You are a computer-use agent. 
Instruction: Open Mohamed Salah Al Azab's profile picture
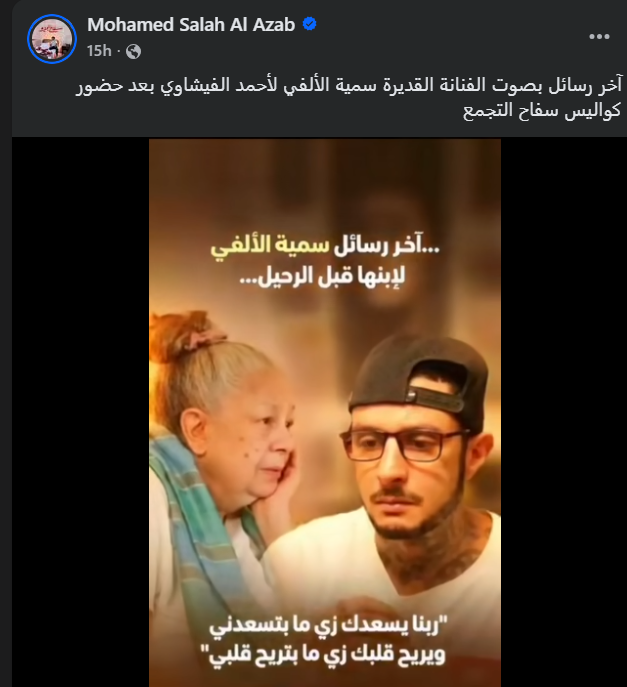point(52,39)
